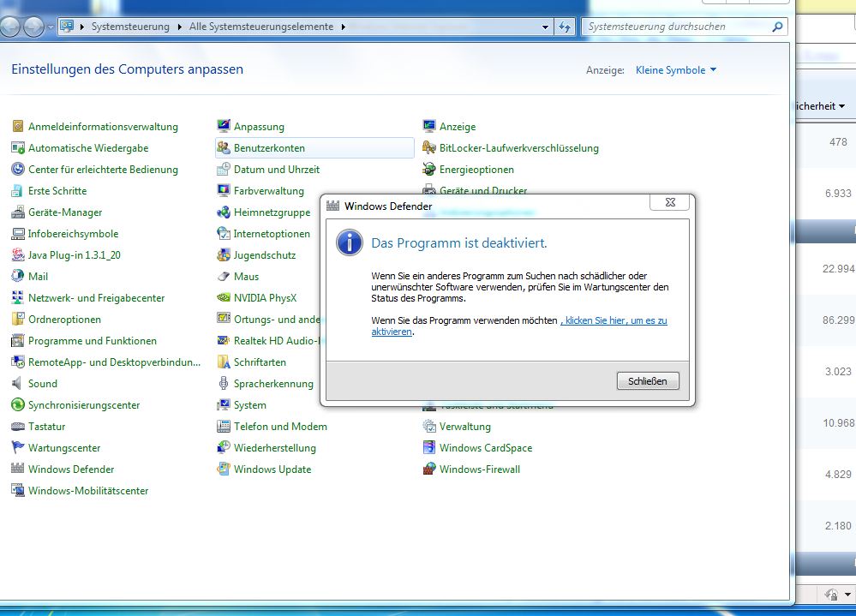Expand the arrow after Alle Systemsteuerungselemente
856x616 pixels.
[343, 27]
